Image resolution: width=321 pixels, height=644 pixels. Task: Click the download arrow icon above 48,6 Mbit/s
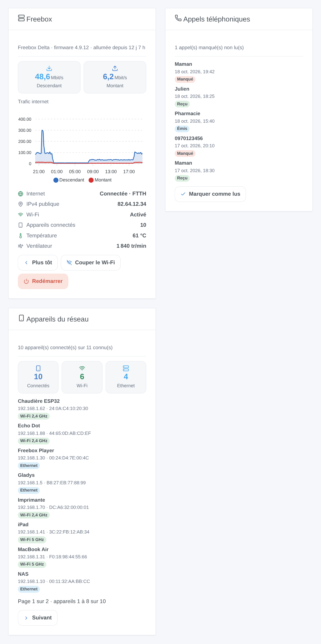[49, 68]
